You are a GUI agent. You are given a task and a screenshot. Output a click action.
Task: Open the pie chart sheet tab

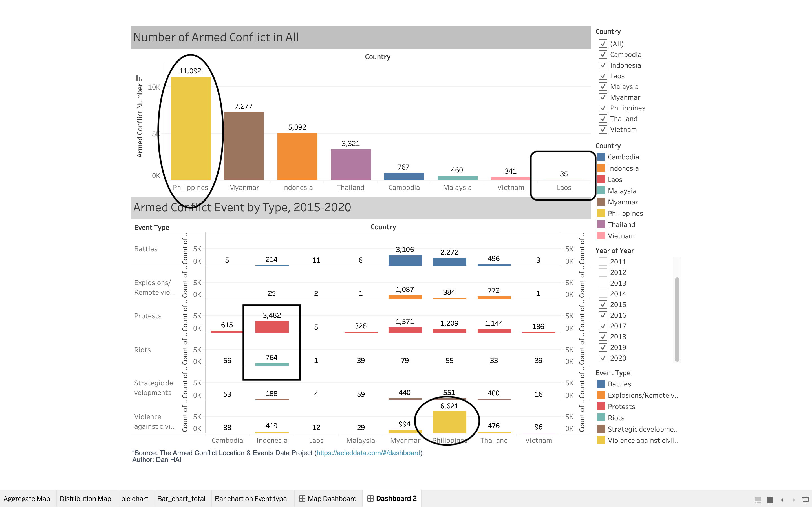tap(134, 499)
